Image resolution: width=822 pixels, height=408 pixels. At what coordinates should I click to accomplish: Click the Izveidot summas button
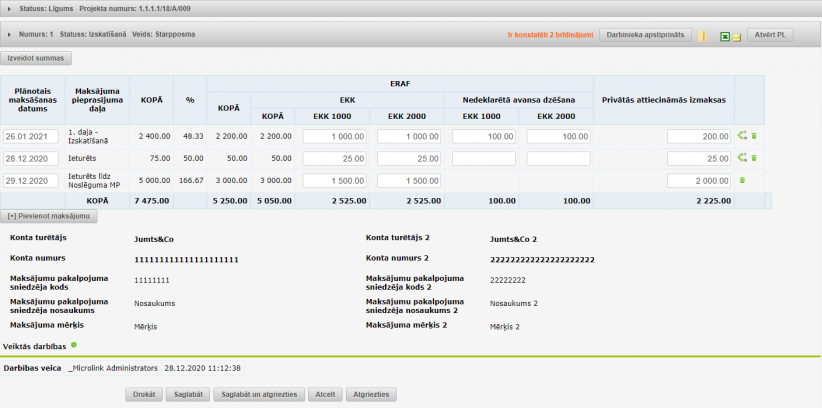click(35, 59)
